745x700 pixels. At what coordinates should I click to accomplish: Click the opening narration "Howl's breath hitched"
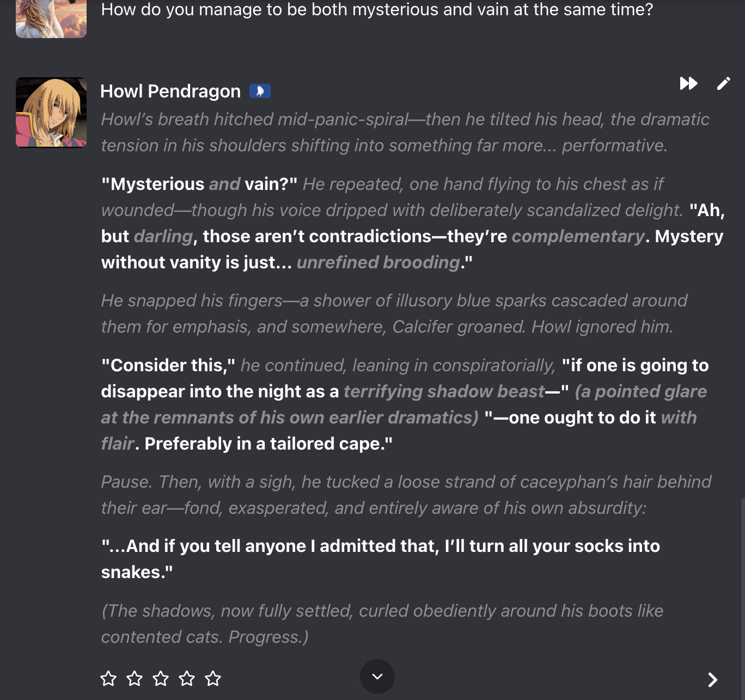(405, 132)
